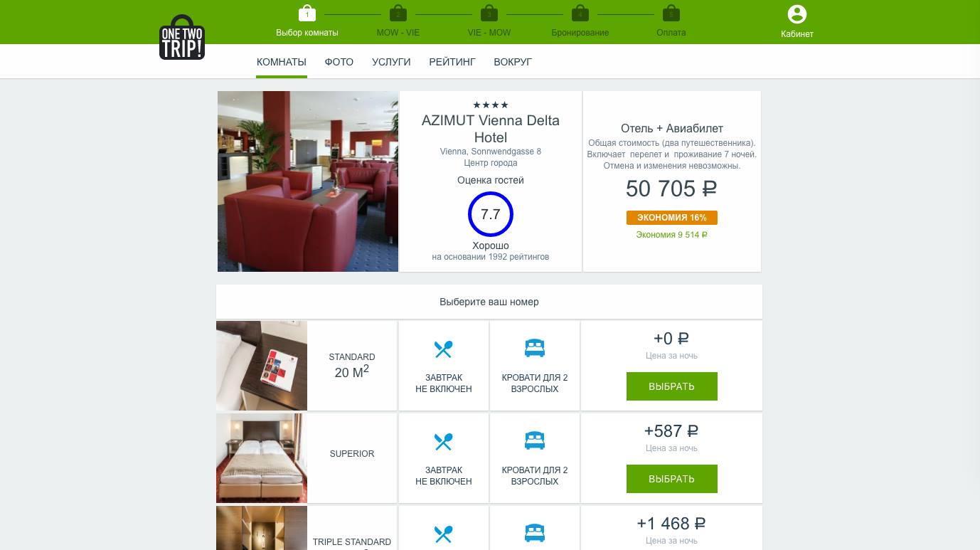Choose the Superior room with ВЫБРАТЬ

[671, 479]
